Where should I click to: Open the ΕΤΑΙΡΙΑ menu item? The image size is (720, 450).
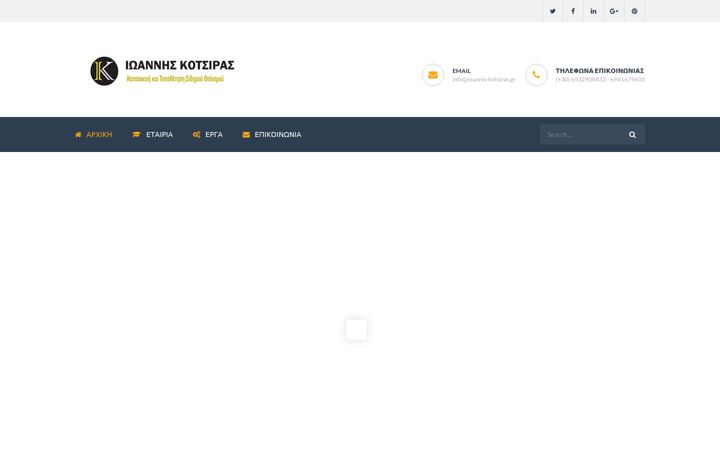pyautogui.click(x=152, y=135)
